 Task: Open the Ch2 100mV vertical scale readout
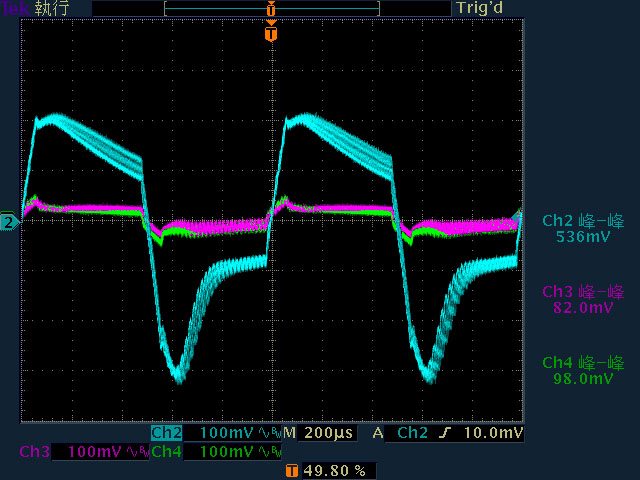[227, 434]
